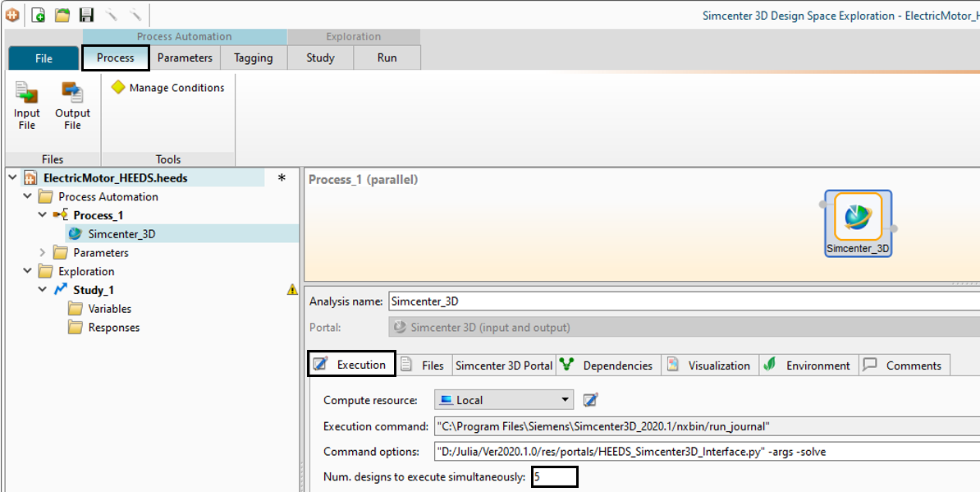Expand the Parameters folder in tree
Screen dimensions: 980x492
click(44, 253)
